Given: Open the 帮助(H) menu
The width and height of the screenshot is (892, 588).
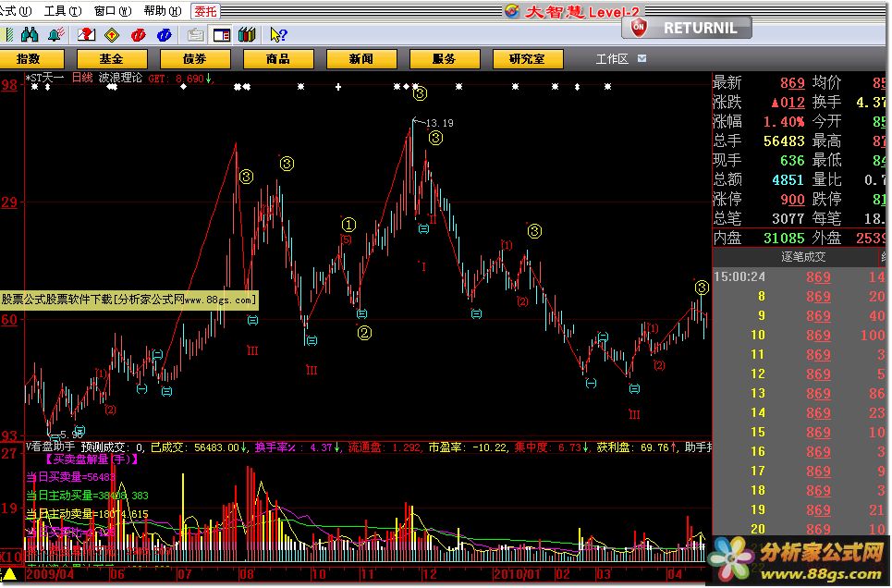Looking at the screenshot, I should (161, 11).
